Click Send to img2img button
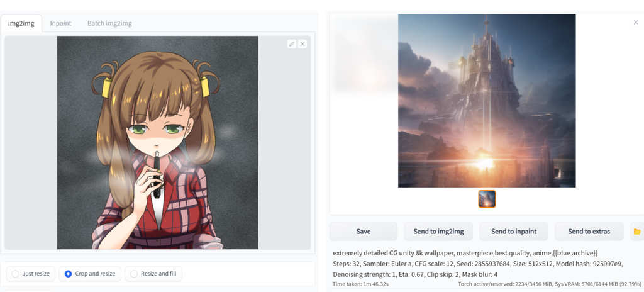The height and width of the screenshot is (292, 644). click(438, 232)
